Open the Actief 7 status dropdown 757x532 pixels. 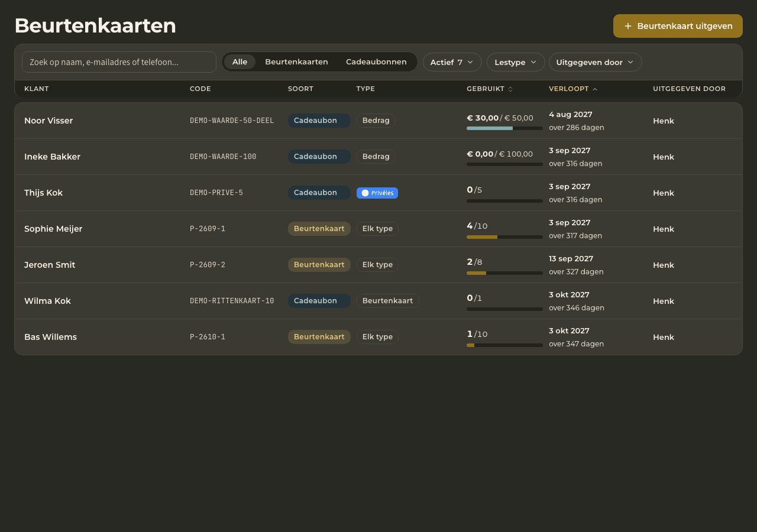point(452,62)
